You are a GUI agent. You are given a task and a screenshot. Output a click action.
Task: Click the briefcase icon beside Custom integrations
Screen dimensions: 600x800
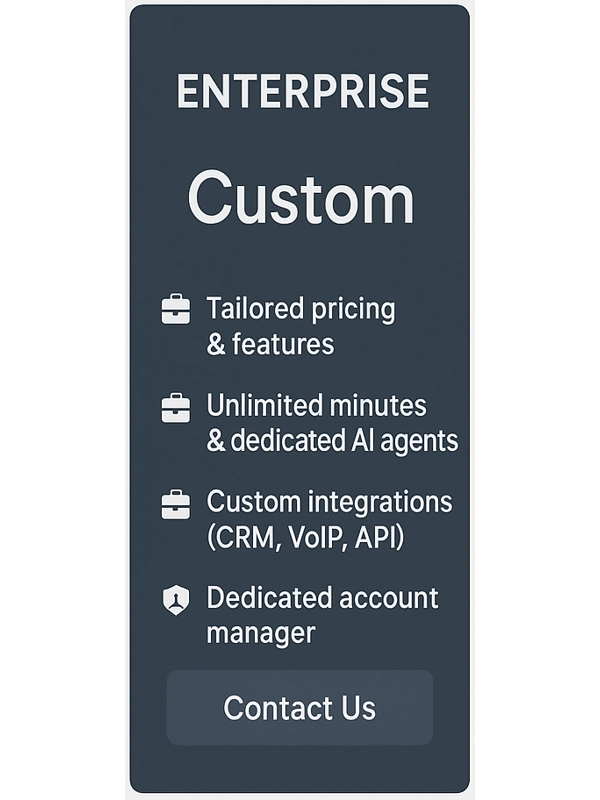176,504
